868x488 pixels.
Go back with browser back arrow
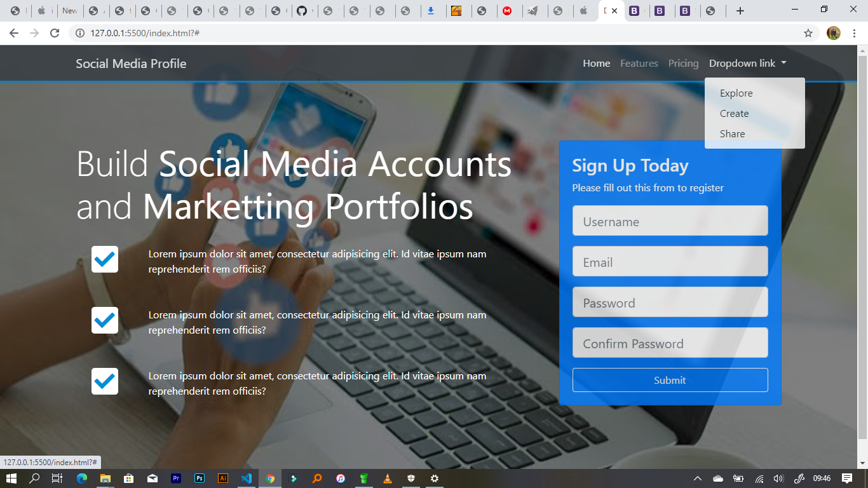14,33
